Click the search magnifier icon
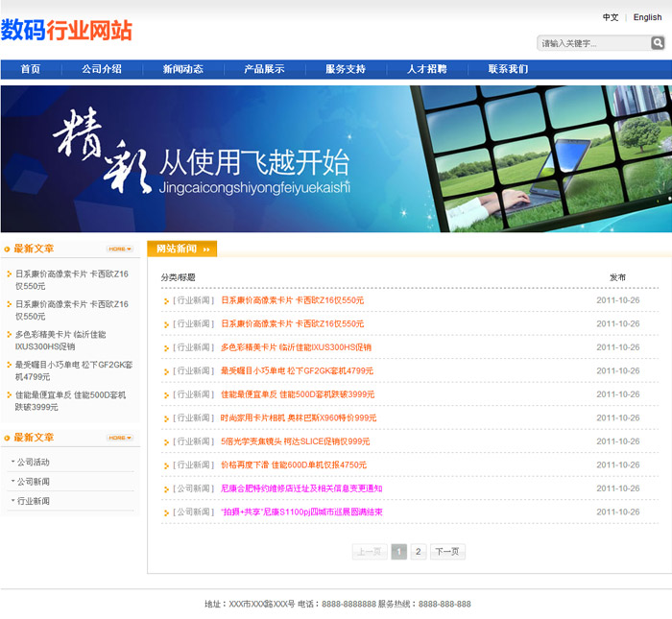The image size is (672, 619). [658, 43]
